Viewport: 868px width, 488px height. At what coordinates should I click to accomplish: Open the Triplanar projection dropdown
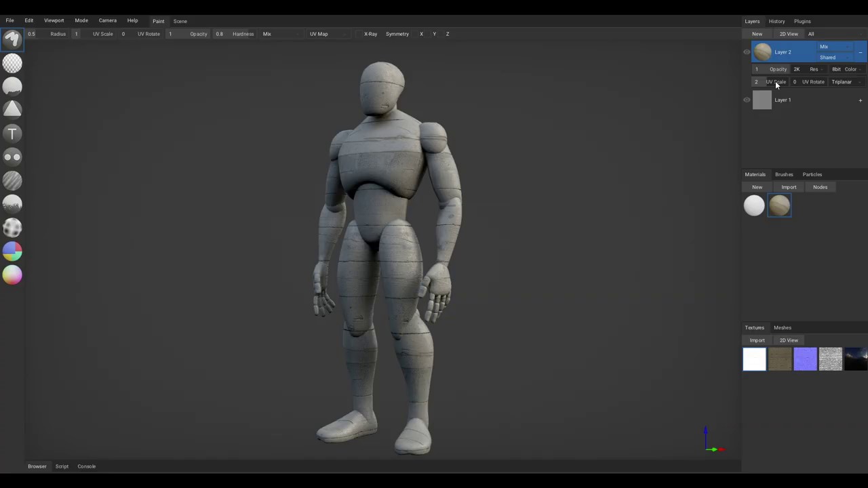(846, 82)
